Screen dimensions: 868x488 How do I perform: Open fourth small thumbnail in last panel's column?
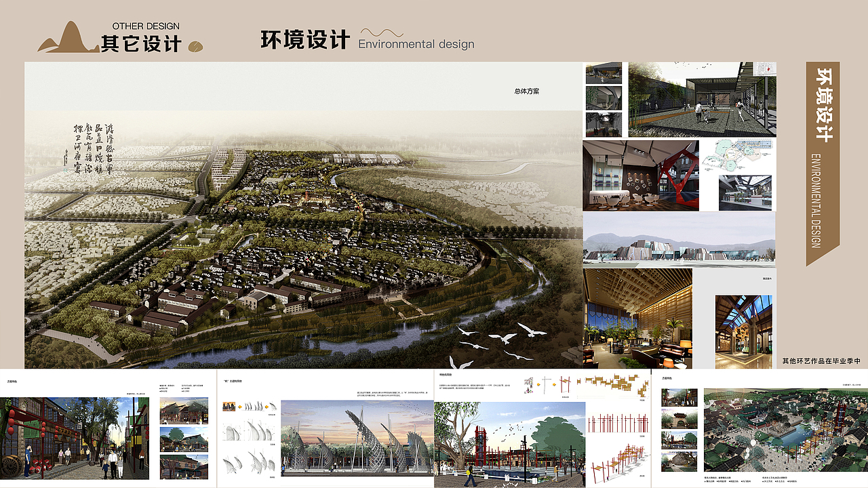click(x=679, y=461)
